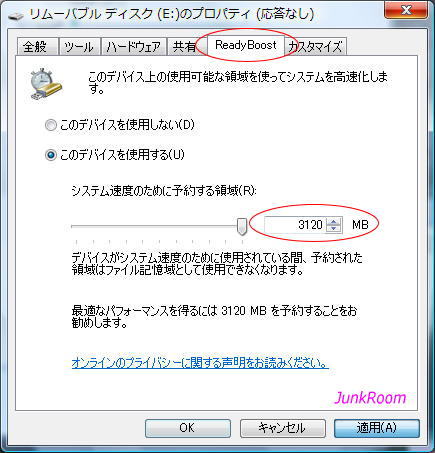The height and width of the screenshot is (453, 435).
Task: Increase reserved space with up spinner arrow
Action: click(333, 221)
